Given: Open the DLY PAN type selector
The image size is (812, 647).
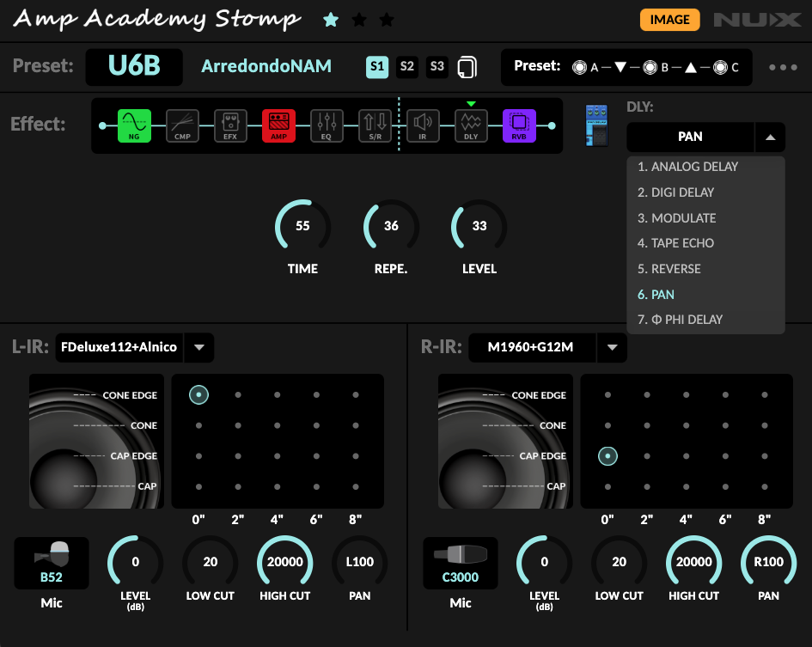Looking at the screenshot, I should click(x=690, y=137).
